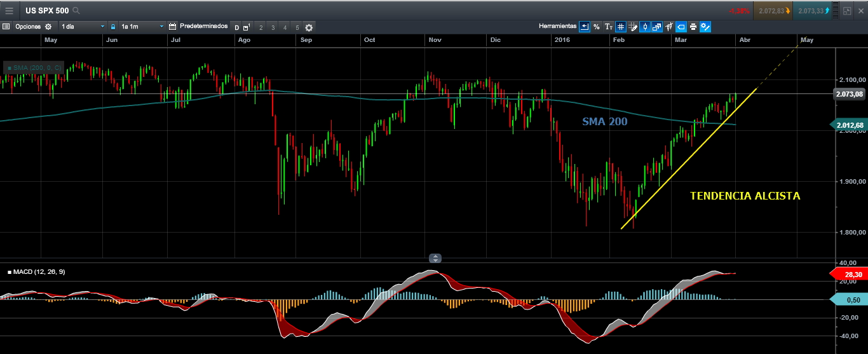The width and height of the screenshot is (868, 354).
Task: Click the Mar label on time axis
Action: (681, 39)
